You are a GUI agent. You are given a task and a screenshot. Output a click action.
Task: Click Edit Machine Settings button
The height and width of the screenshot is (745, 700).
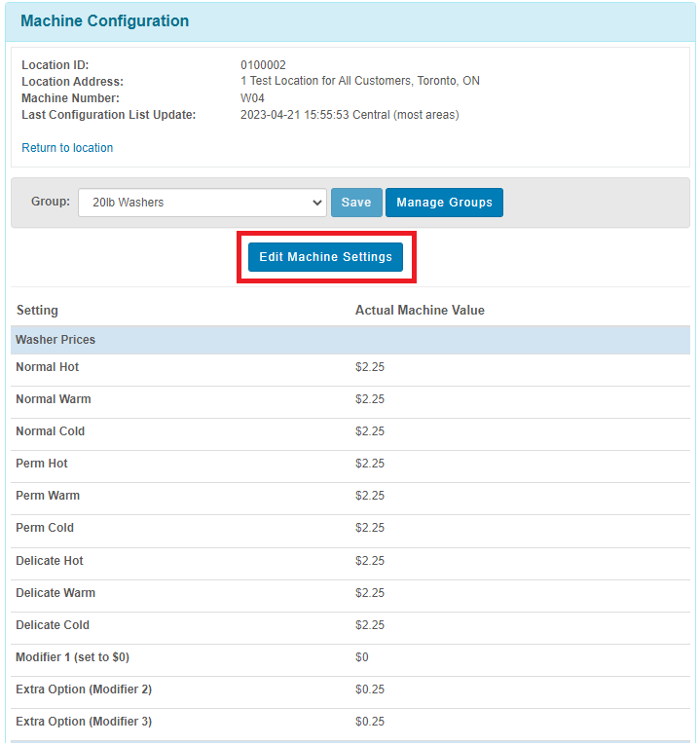325,257
